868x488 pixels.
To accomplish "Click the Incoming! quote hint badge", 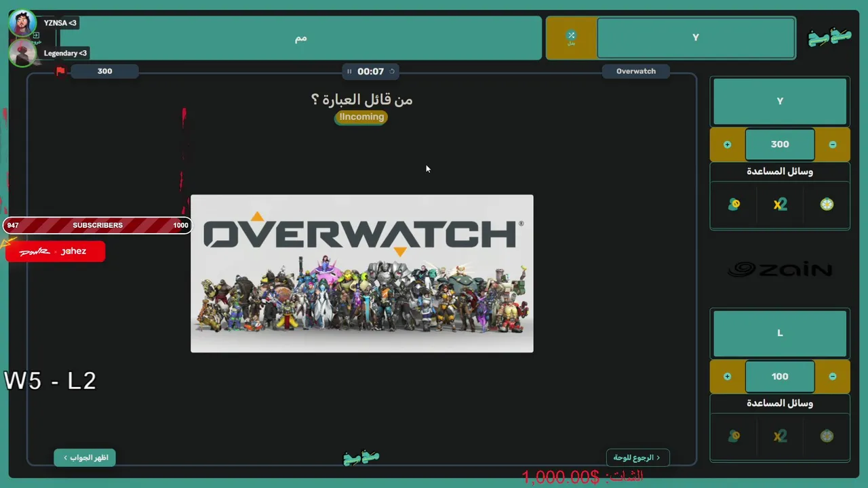I will pos(361,117).
